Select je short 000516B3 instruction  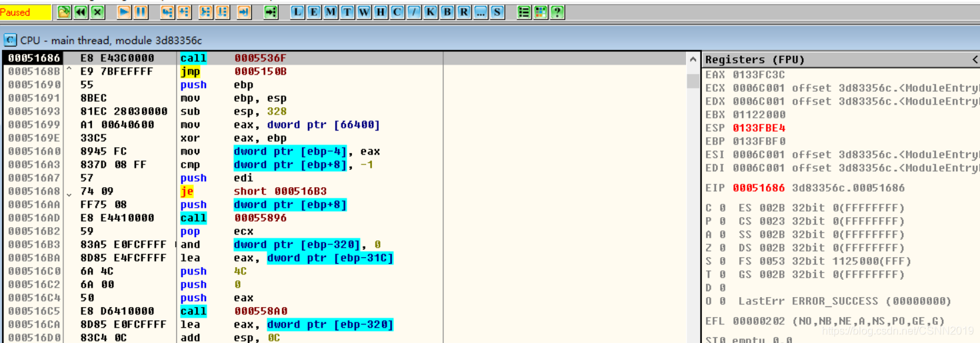253,191
